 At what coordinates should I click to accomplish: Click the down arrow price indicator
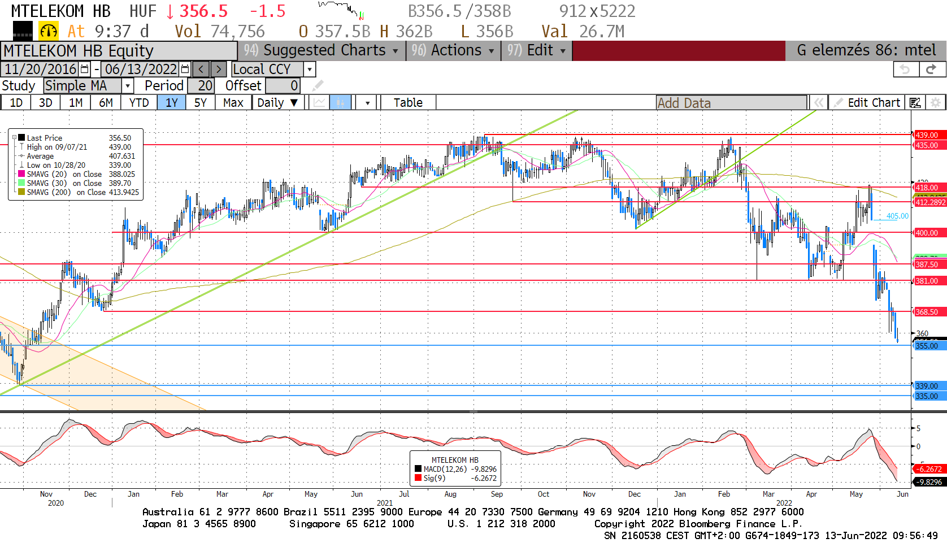pyautogui.click(x=170, y=11)
